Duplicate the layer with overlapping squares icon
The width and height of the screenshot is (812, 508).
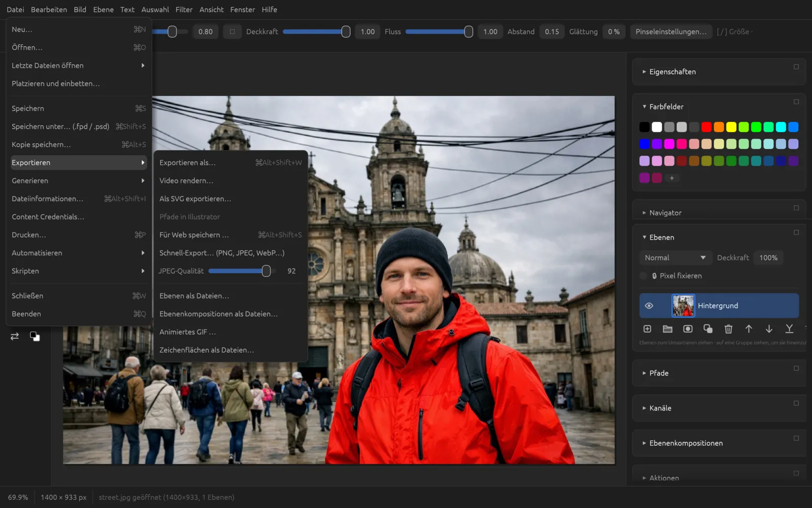tap(708, 329)
